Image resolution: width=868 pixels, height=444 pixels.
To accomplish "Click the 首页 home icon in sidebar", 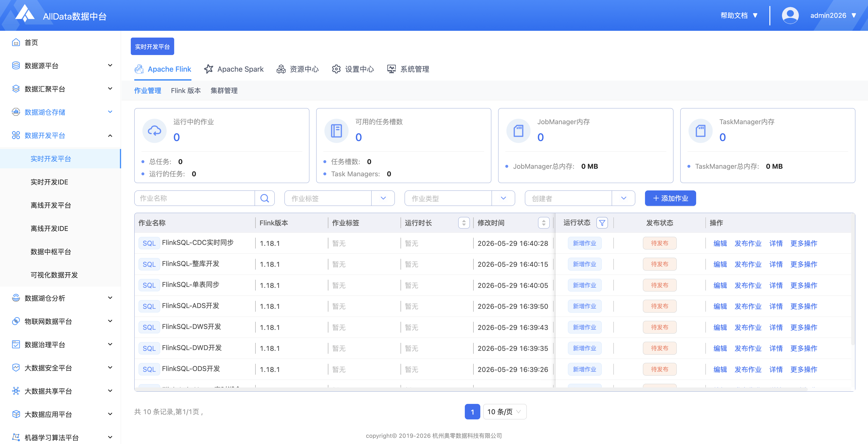I will (x=16, y=42).
